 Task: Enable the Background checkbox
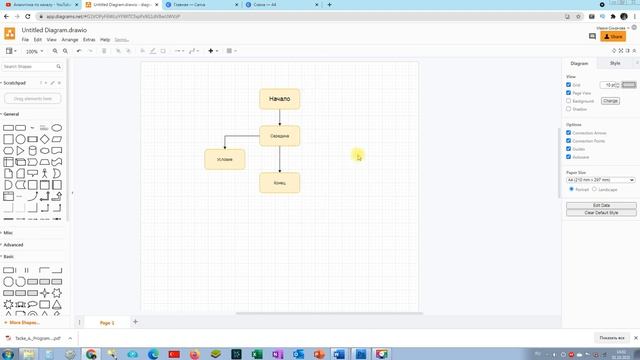pos(569,100)
